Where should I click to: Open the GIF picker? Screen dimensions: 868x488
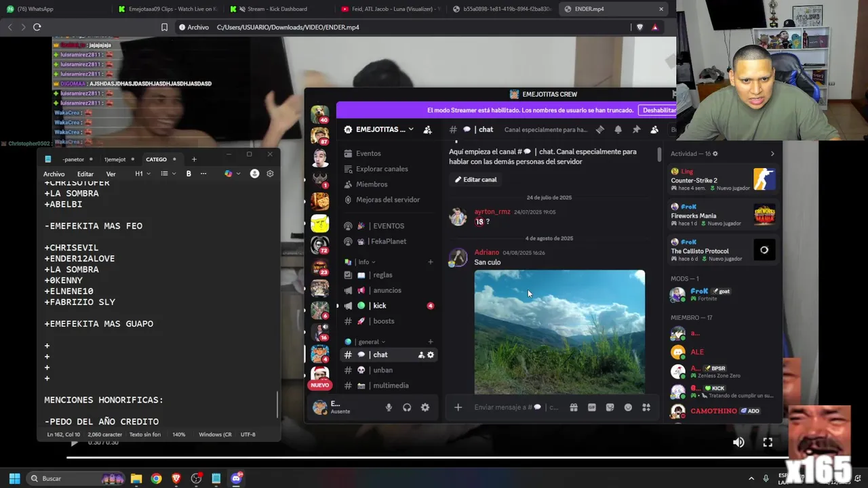click(591, 407)
